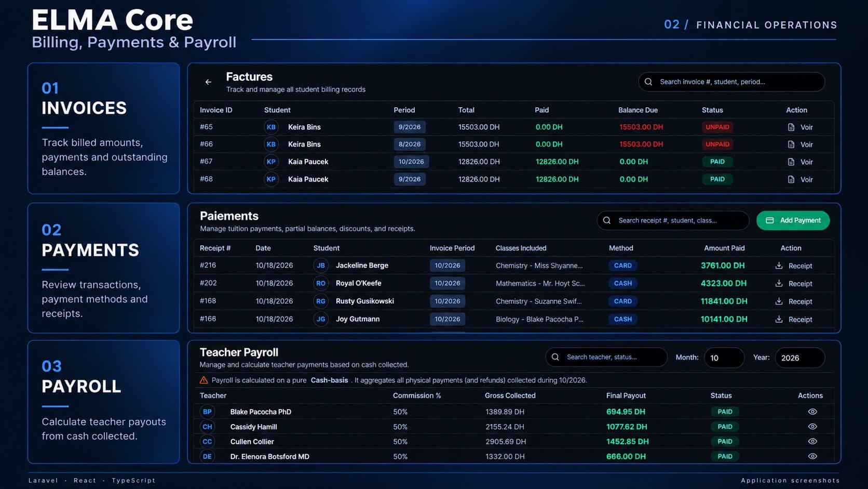The image size is (868, 489).
Task: Click the 10/2026 period badge for invoice #67
Action: coord(411,162)
